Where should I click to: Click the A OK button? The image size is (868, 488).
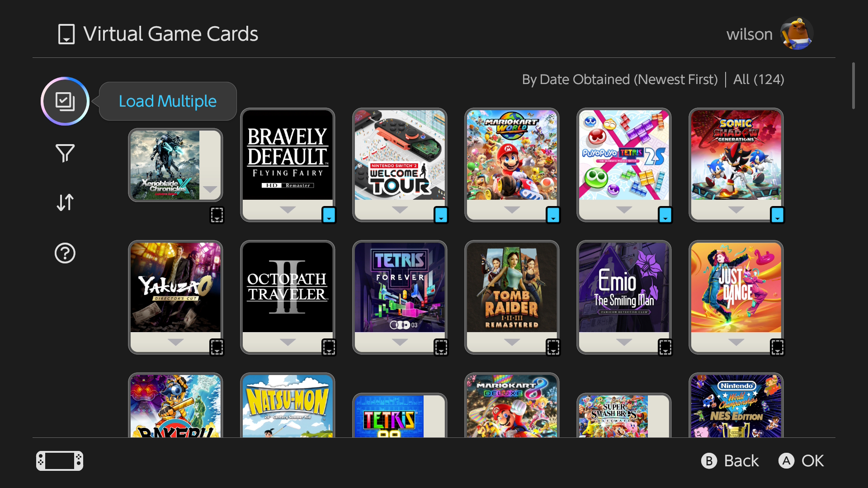[801, 461]
